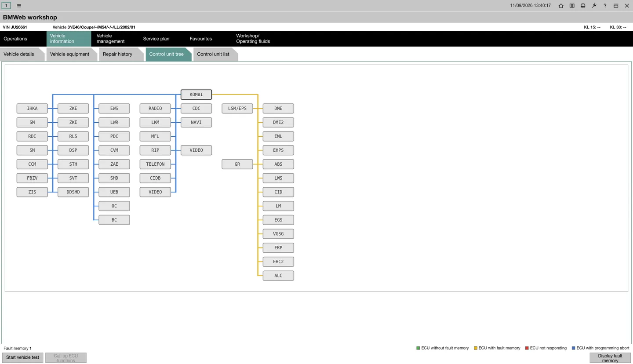Screen dimensions: 633x364
Task: Select the EWS control unit
Action: tap(114, 109)
